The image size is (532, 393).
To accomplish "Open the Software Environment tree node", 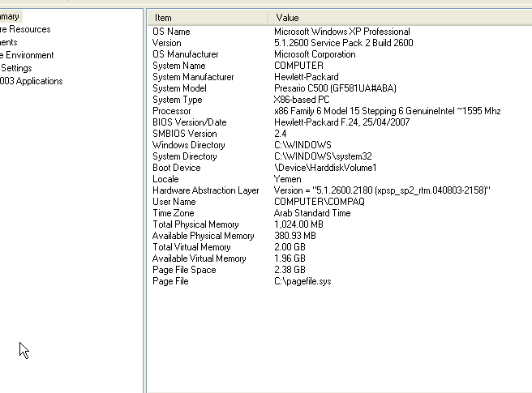I will coord(27,55).
